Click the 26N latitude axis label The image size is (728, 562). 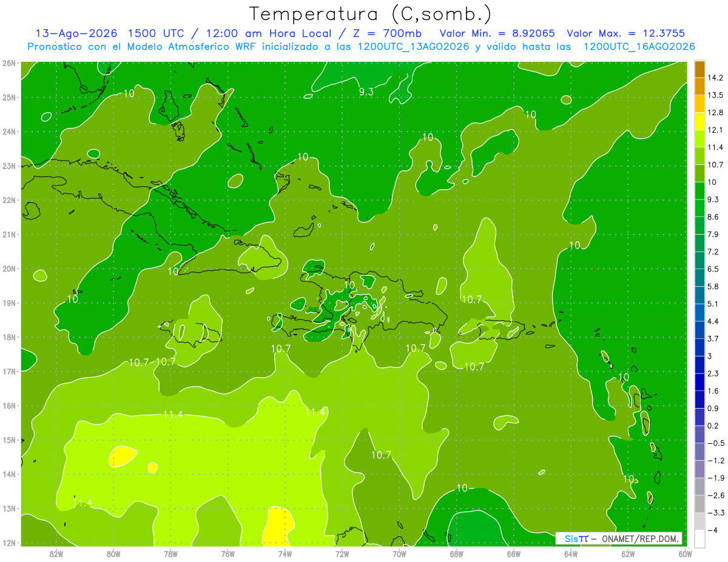tap(8, 63)
